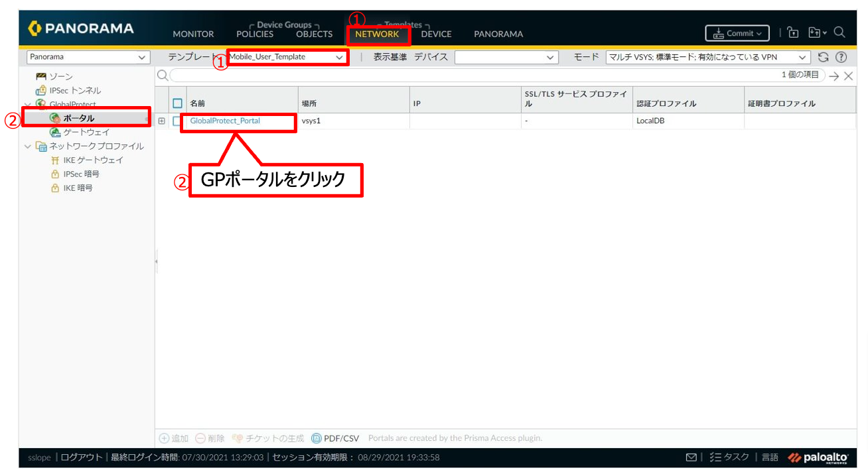The height and width of the screenshot is (476, 868).
Task: Click the paloalto networks logo
Action: click(x=818, y=457)
